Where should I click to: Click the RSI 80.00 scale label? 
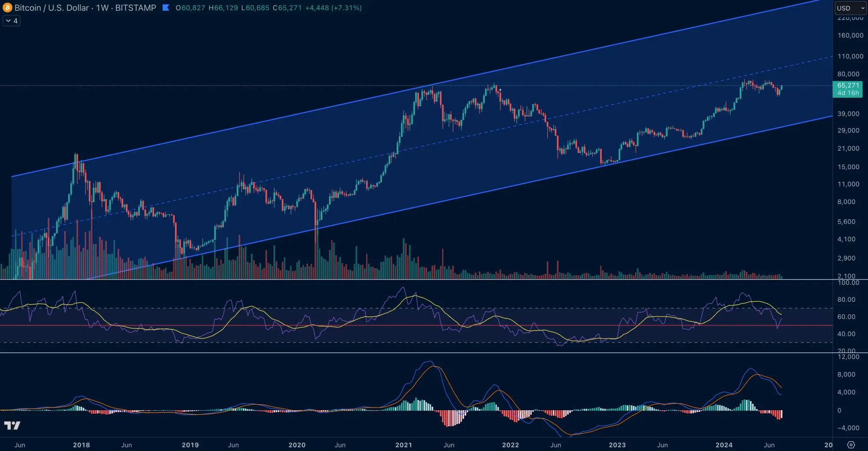pos(846,300)
